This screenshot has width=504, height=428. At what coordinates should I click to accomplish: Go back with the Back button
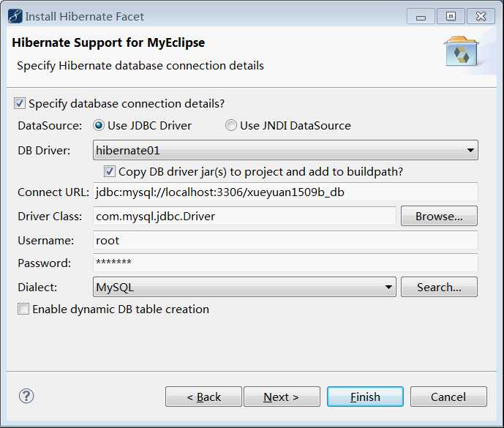pyautogui.click(x=203, y=397)
